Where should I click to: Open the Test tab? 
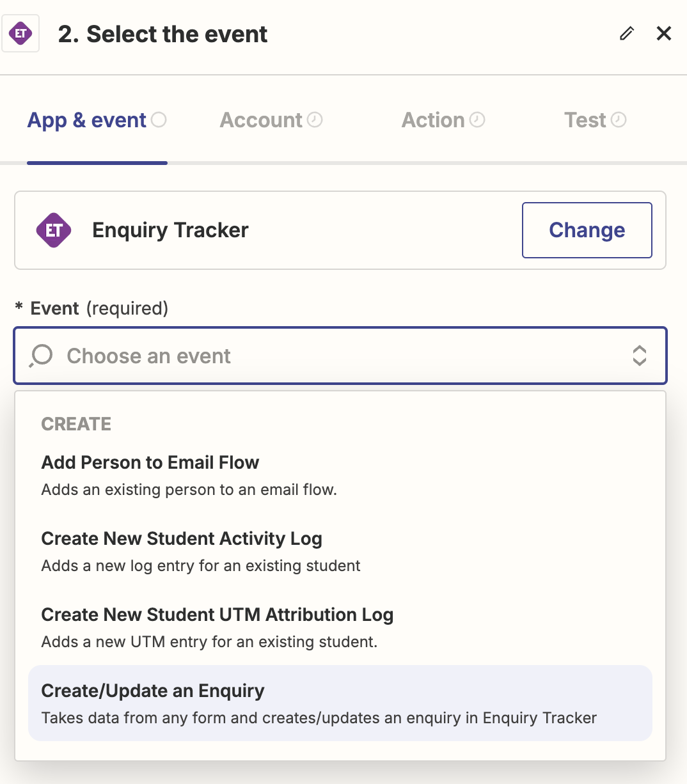585,120
